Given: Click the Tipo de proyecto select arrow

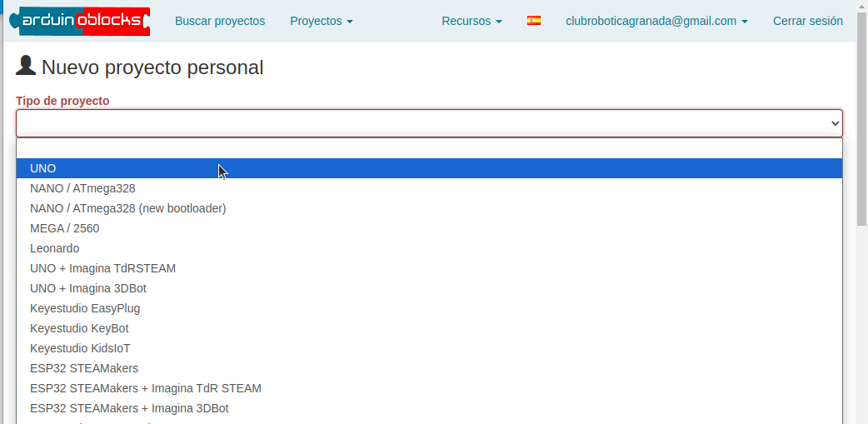Looking at the screenshot, I should click(835, 123).
